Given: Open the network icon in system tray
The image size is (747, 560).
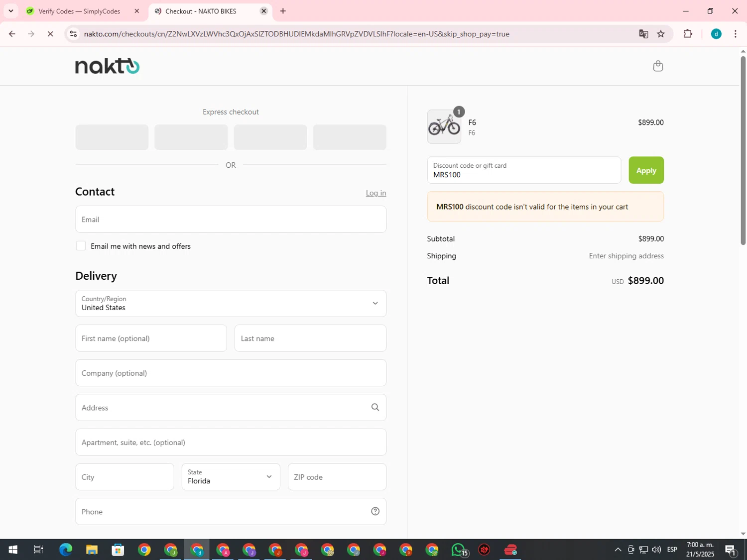Looking at the screenshot, I should pos(643,550).
